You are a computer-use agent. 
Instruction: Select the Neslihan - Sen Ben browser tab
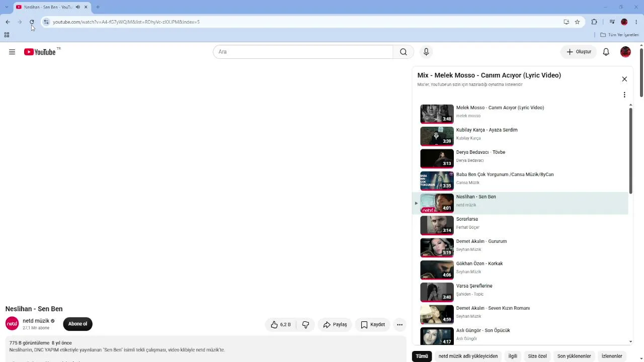[52, 7]
